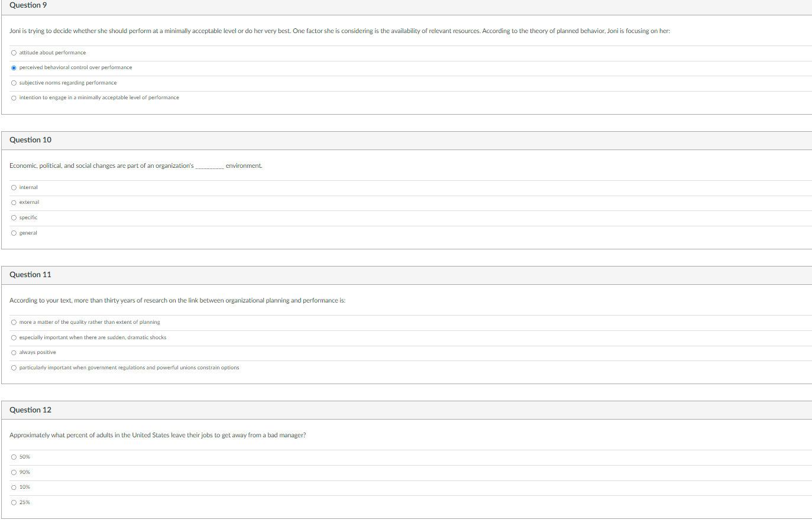812x523 pixels.
Task: Select 'perceived behavioral control over performance' option
Action: 14,67
